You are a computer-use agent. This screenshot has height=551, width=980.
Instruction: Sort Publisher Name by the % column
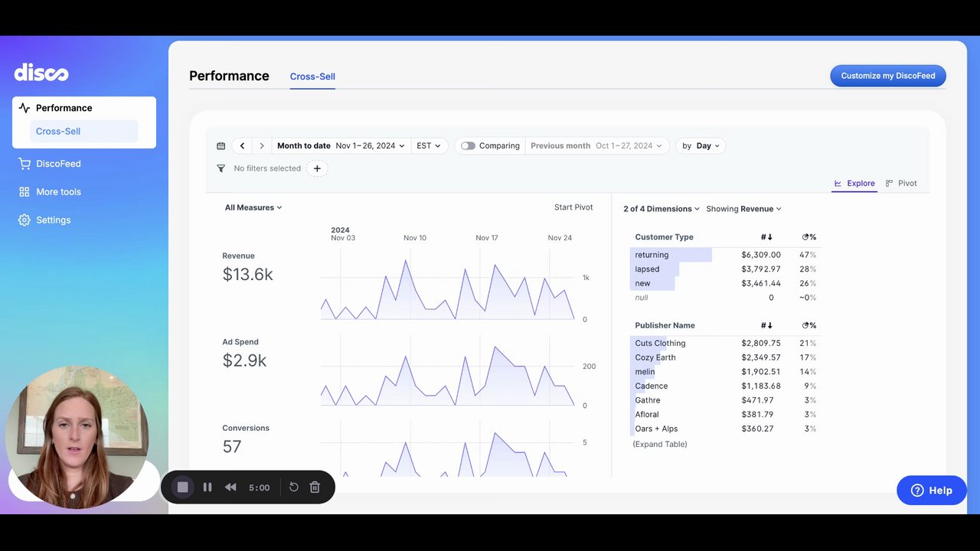pos(808,326)
